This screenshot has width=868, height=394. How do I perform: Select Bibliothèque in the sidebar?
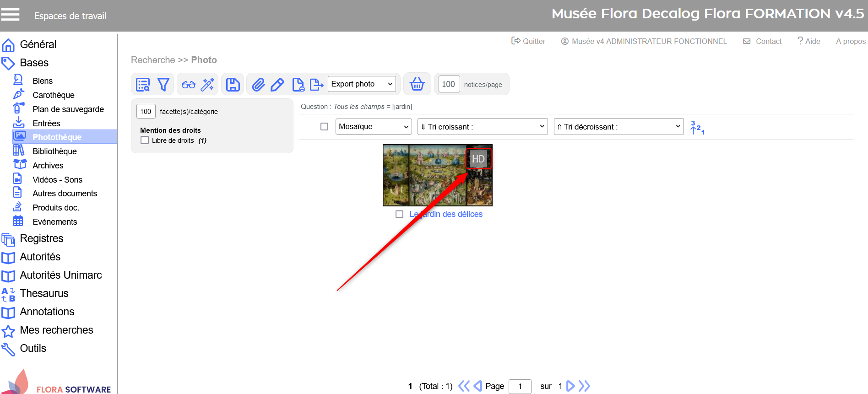click(54, 151)
